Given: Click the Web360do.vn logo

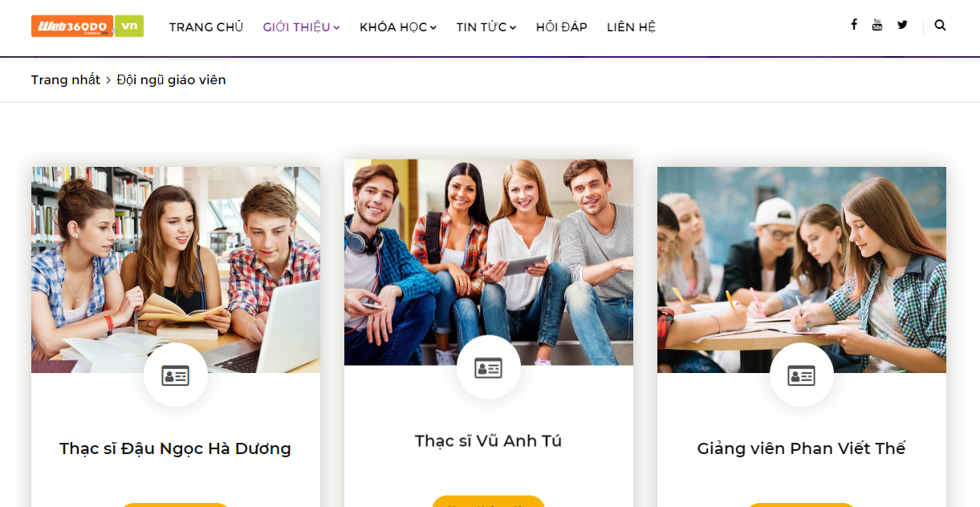Looking at the screenshot, I should (87, 26).
